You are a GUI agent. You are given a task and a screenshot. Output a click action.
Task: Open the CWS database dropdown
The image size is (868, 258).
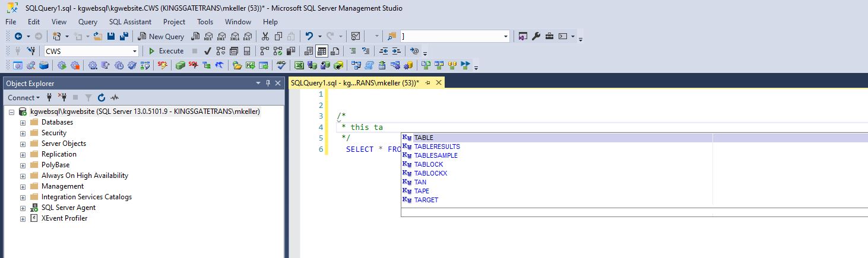click(x=135, y=51)
